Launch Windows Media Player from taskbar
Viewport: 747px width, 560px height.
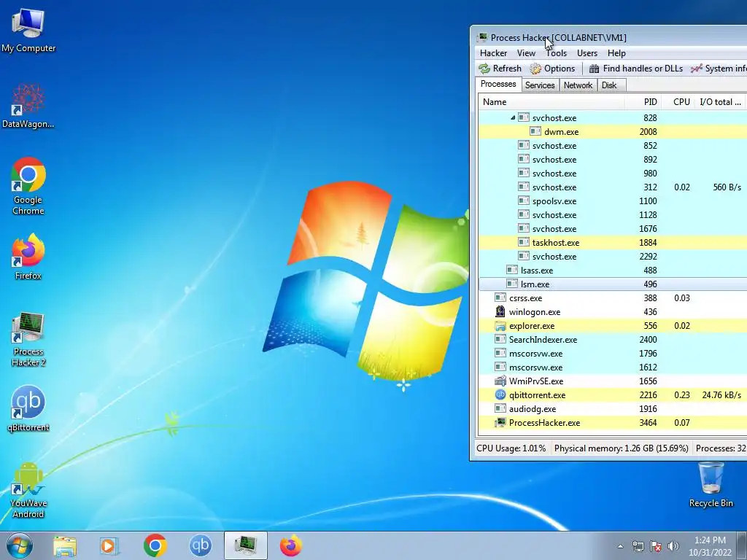tap(109, 545)
